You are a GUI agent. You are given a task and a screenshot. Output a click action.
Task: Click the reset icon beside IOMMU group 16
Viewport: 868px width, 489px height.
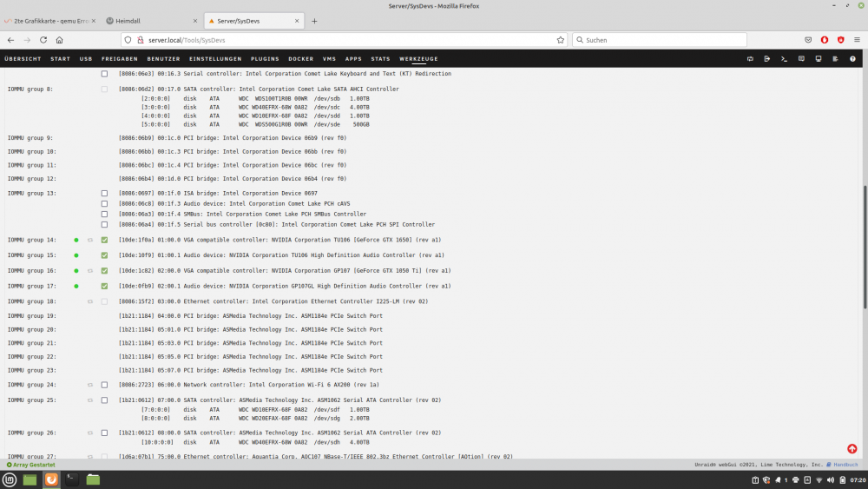click(89, 271)
